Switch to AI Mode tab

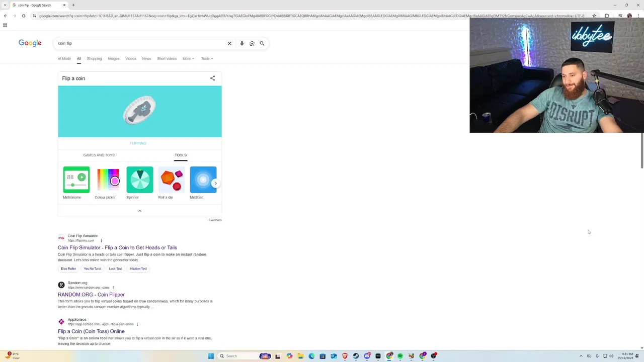point(64,58)
